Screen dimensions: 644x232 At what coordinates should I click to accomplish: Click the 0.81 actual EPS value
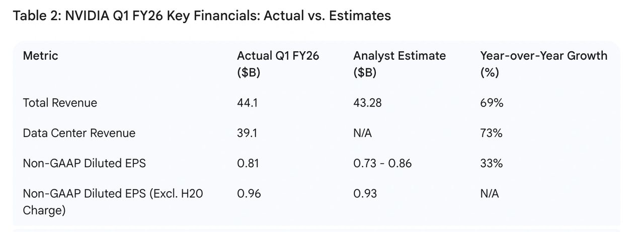click(x=247, y=163)
